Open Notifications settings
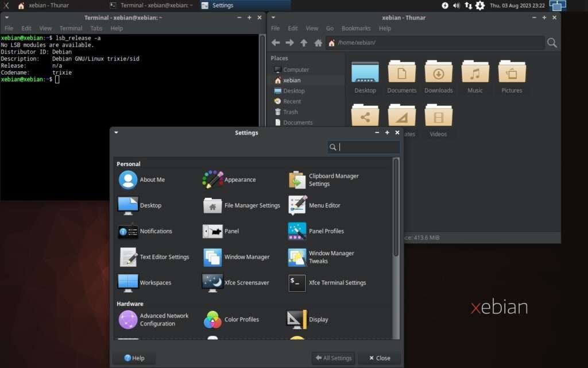Screen dimensions: 588x368 click(128, 231)
